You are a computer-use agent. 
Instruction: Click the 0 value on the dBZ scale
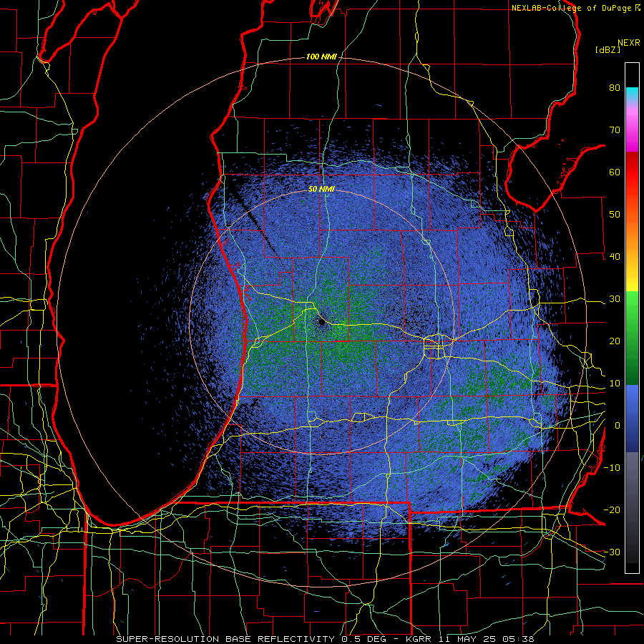pyautogui.click(x=618, y=426)
